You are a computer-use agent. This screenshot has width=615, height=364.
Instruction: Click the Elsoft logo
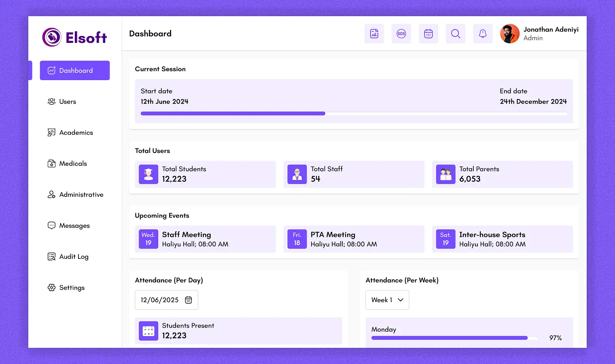coord(75,38)
